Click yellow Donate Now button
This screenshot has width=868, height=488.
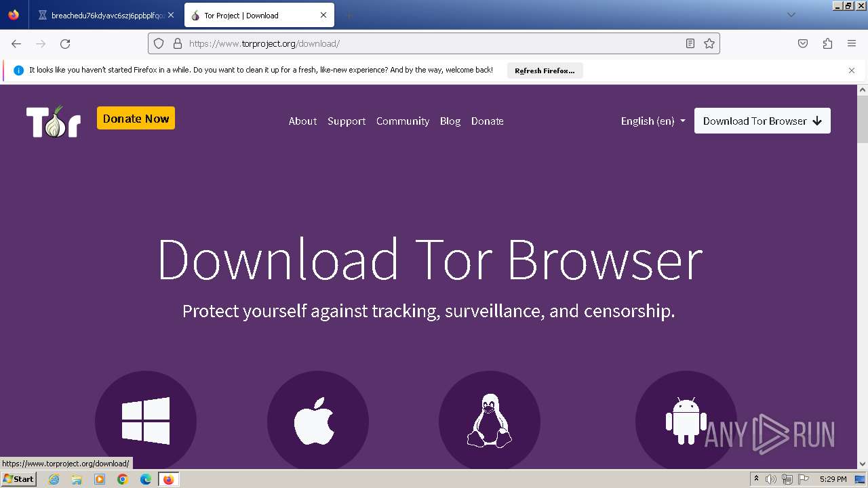tap(136, 118)
